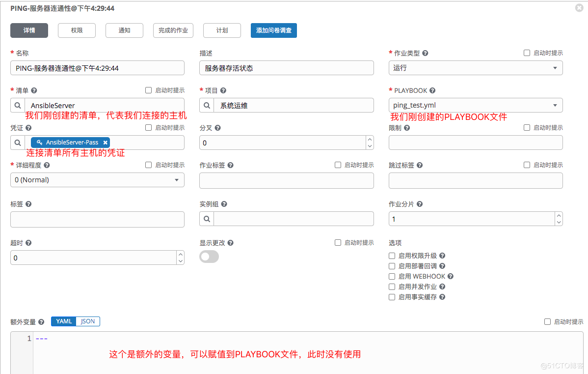Screen dimensions: 588x374
Task: Show the help tooltip for 作业分片
Action: click(x=420, y=204)
